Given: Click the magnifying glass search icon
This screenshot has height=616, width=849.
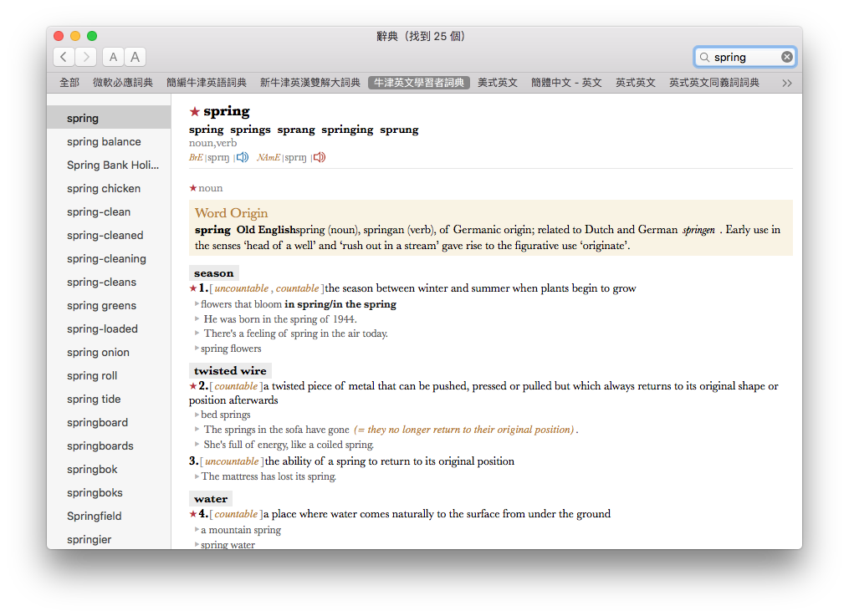Looking at the screenshot, I should tap(704, 57).
